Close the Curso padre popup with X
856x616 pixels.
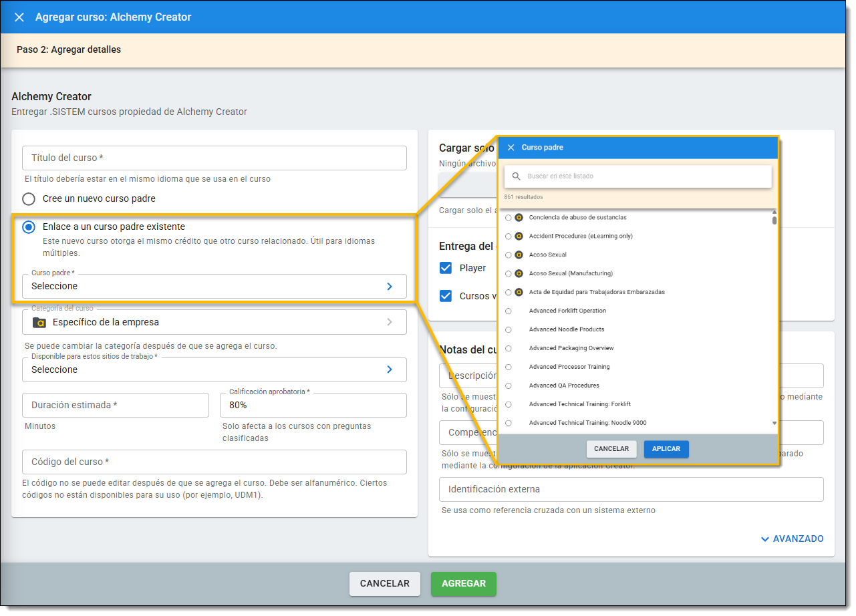coord(511,148)
